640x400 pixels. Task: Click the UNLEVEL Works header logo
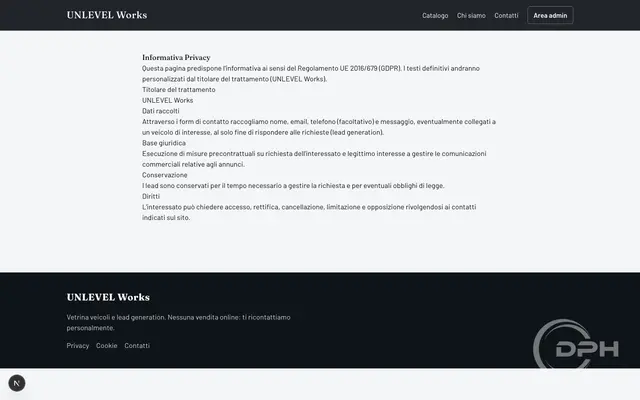click(x=107, y=15)
